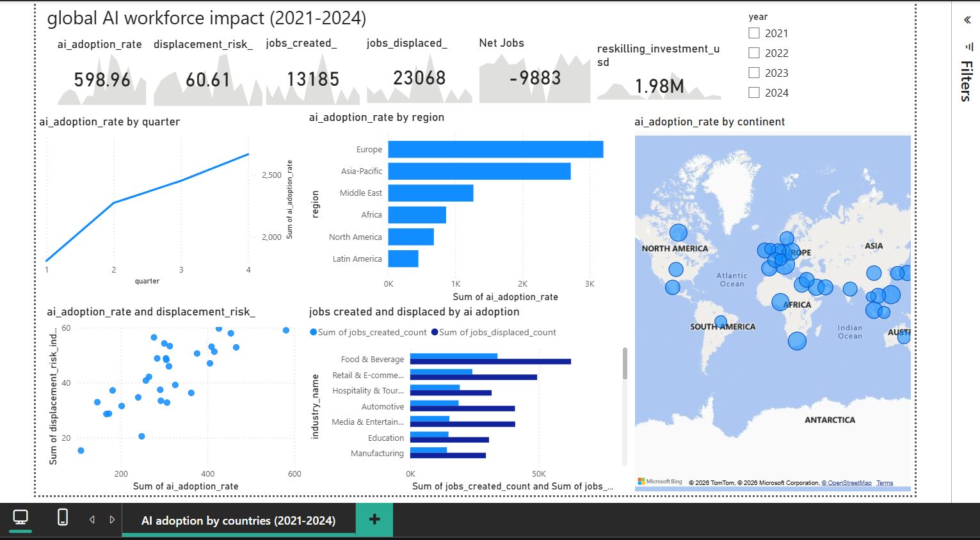Click the previous page arrow
Screen dimensions: 980x540
(92, 520)
